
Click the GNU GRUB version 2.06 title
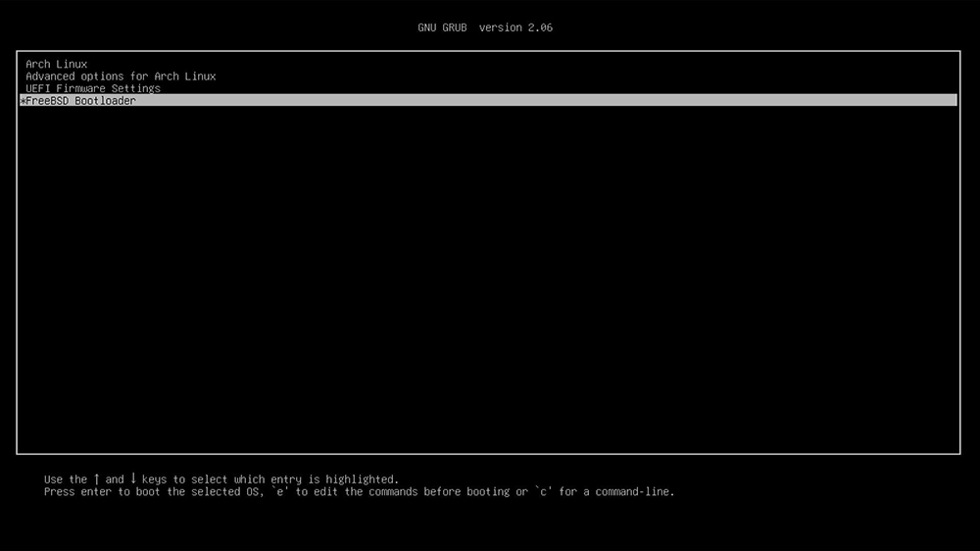(x=485, y=27)
